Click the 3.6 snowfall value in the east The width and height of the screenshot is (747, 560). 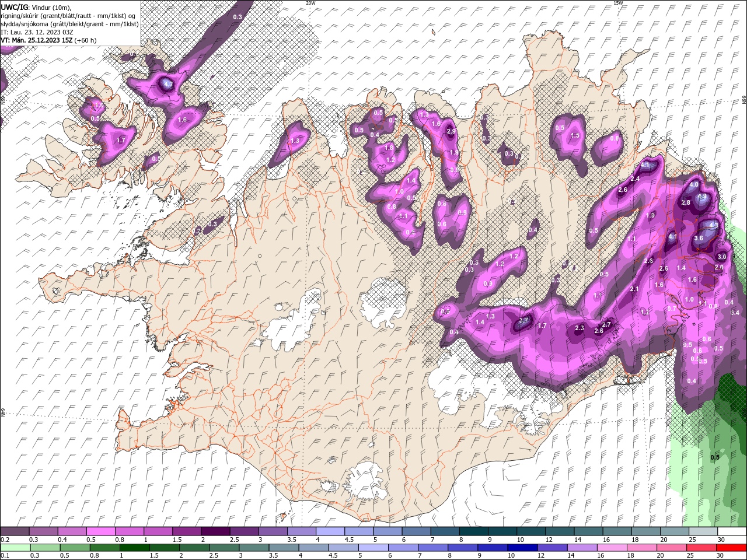(x=699, y=238)
